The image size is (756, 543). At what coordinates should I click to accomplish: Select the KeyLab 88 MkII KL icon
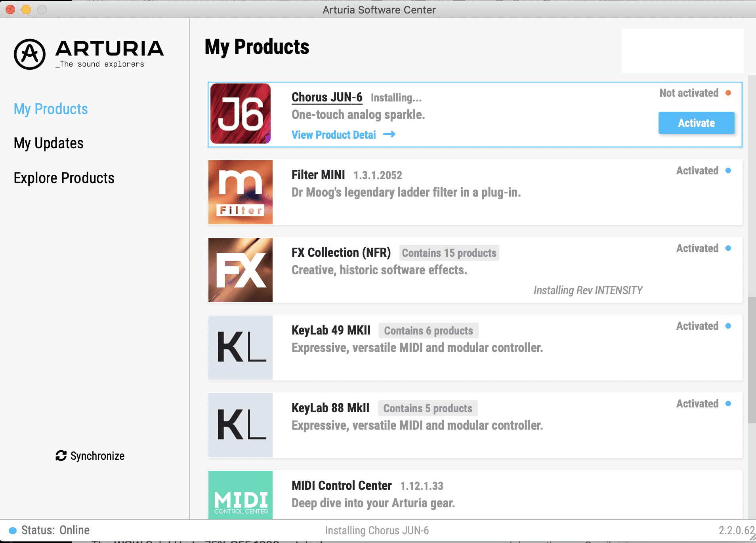coord(241,425)
